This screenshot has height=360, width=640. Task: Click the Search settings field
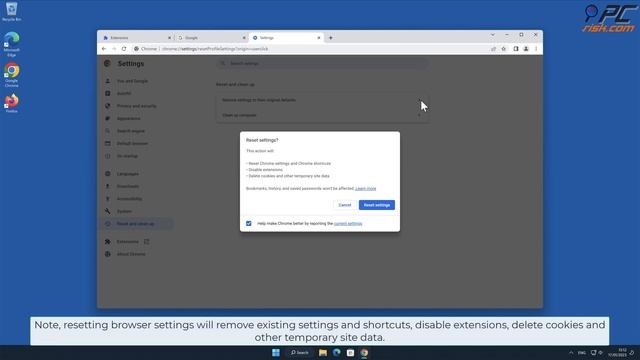click(322, 64)
